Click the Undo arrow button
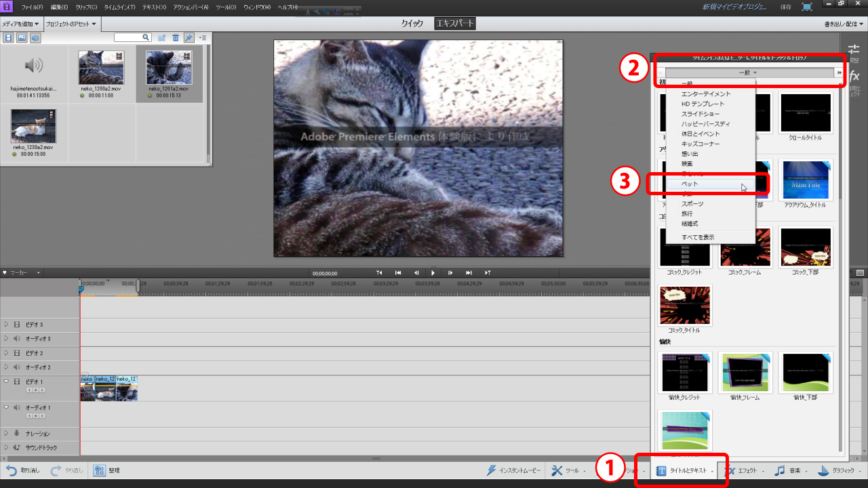 click(x=12, y=470)
